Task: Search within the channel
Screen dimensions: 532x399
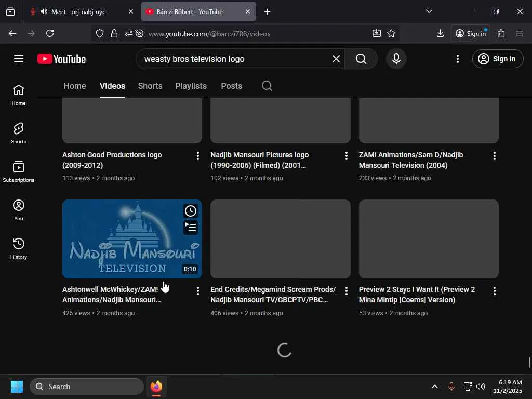Action: point(267,86)
